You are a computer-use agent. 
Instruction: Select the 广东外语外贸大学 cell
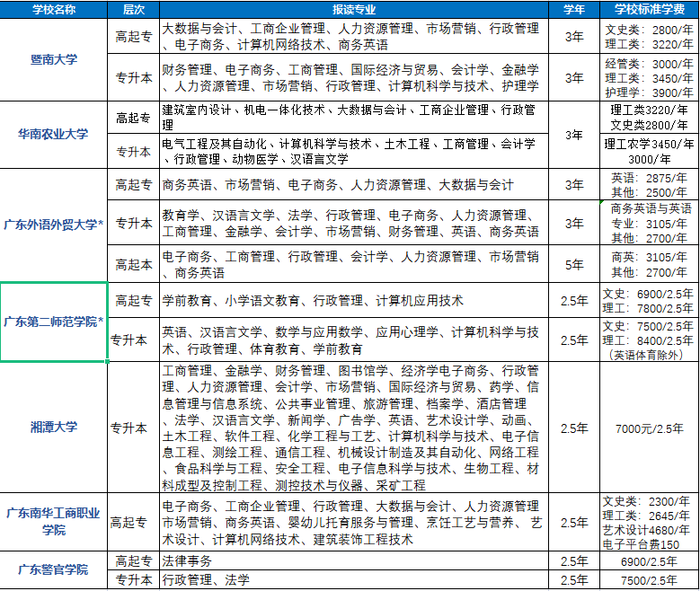click(54, 225)
